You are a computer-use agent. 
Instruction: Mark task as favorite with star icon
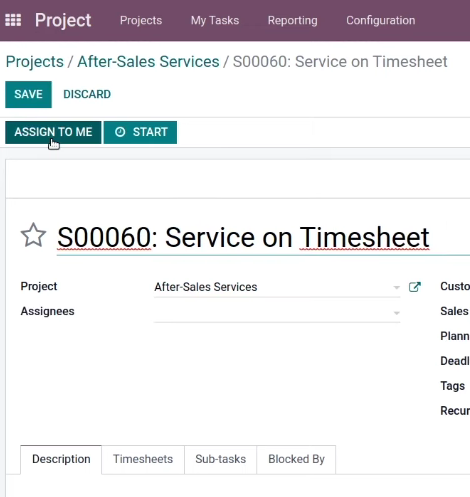coord(33,235)
